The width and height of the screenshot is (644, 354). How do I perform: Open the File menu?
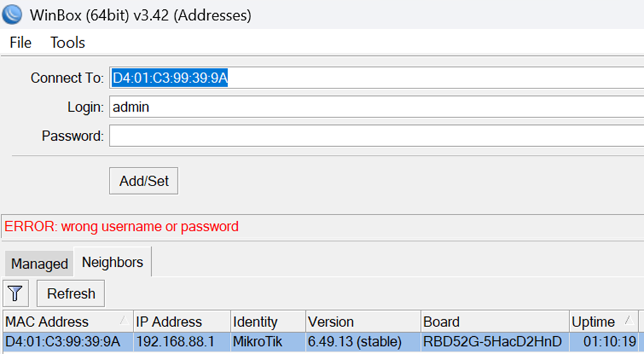click(20, 43)
